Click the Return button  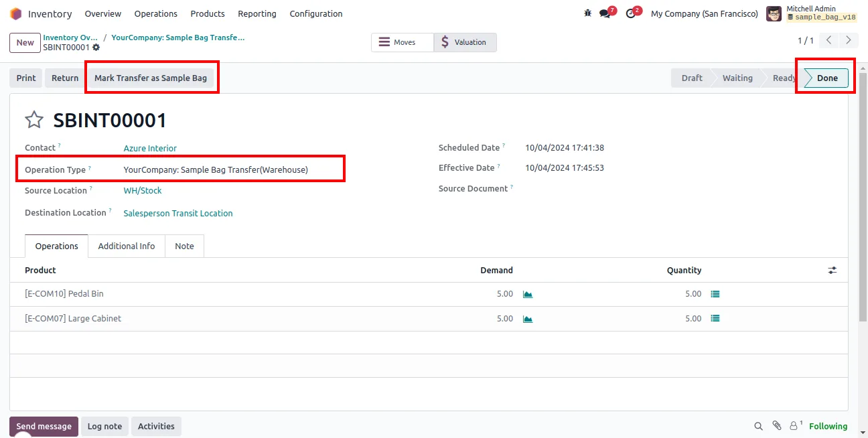tap(65, 78)
